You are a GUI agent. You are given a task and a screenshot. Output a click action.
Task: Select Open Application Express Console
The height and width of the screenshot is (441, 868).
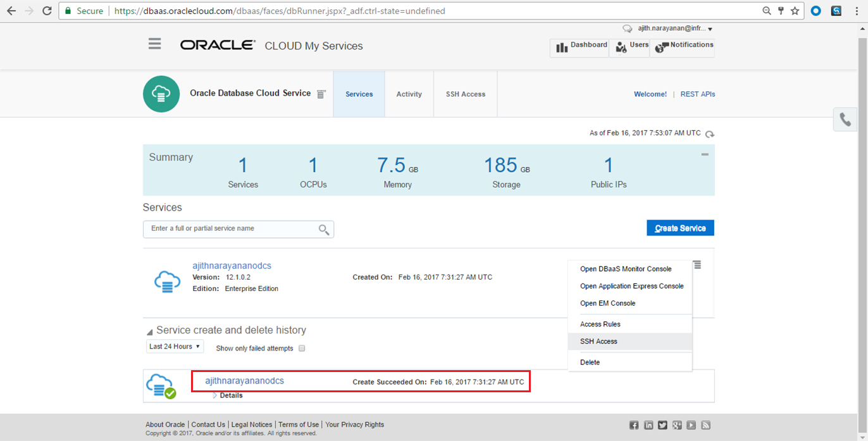point(630,286)
